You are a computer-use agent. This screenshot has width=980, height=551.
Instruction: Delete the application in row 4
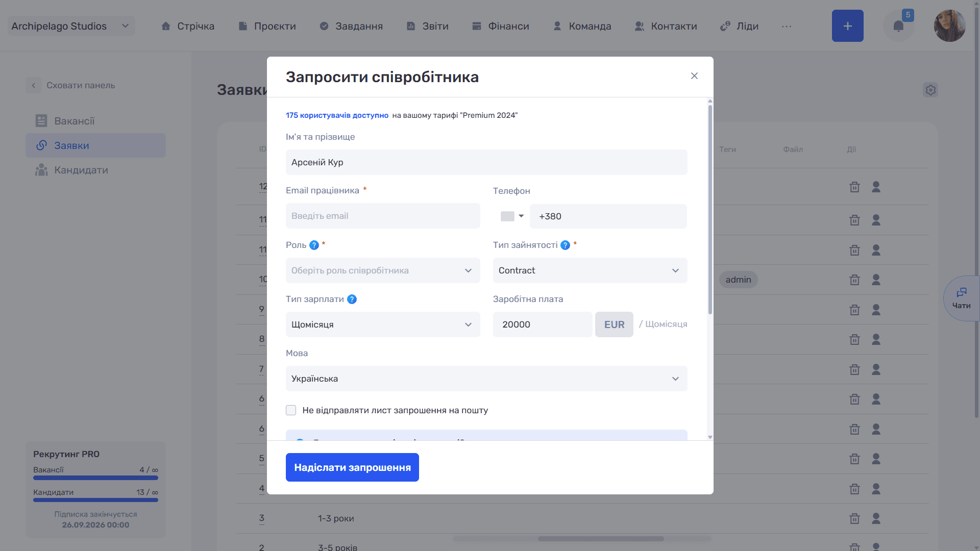tap(854, 489)
